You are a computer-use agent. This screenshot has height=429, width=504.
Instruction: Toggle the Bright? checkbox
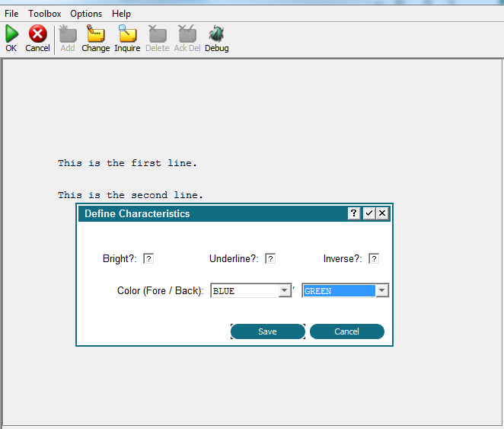pos(148,258)
